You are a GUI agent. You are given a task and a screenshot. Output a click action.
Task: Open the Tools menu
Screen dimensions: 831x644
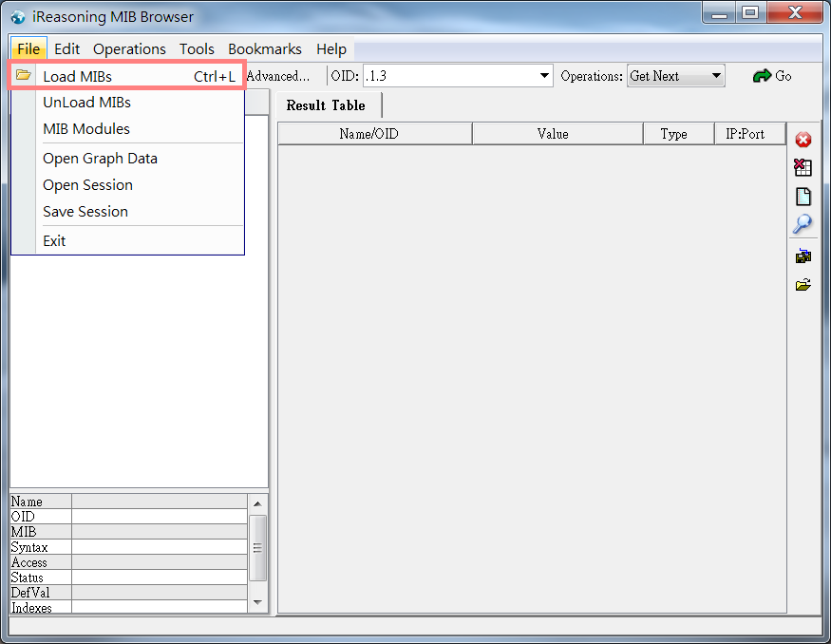[x=197, y=48]
